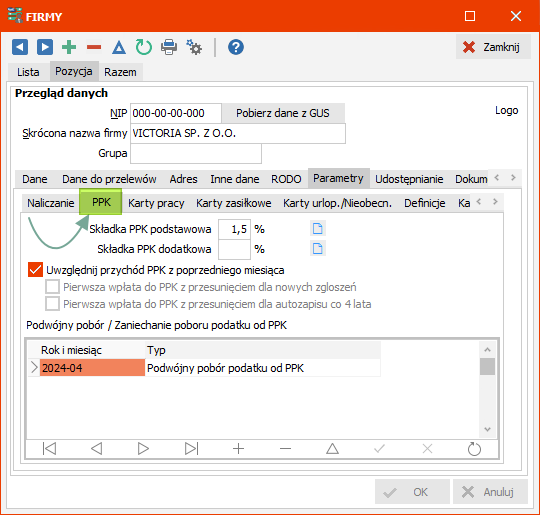Image resolution: width=540 pixels, height=515 pixels.
Task: Show more main tabs with right chevron
Action: [x=513, y=177]
